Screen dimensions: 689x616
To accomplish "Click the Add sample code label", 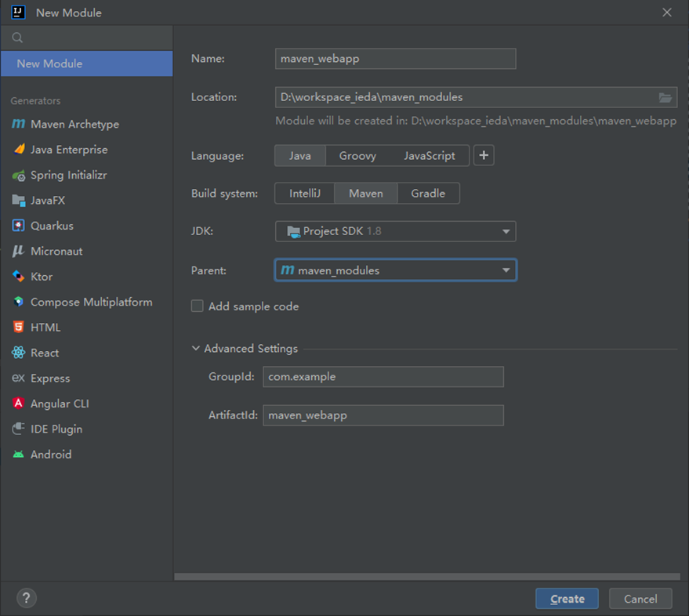I will click(253, 306).
